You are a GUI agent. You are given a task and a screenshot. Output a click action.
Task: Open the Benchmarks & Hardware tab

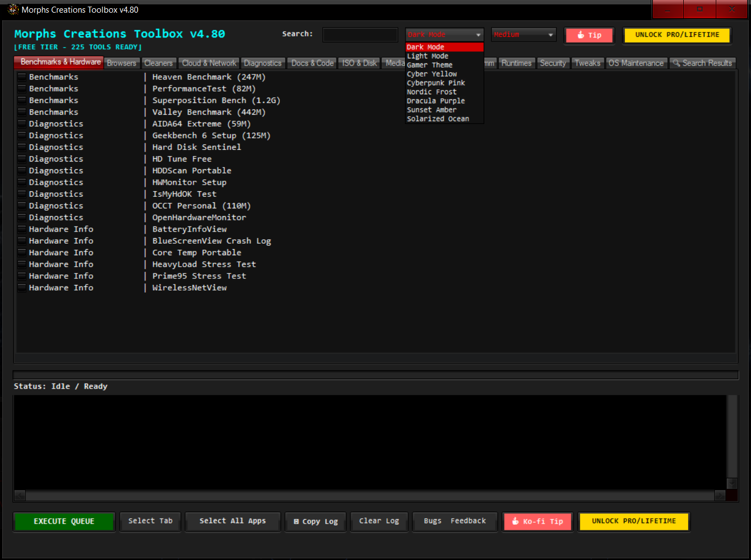click(59, 62)
